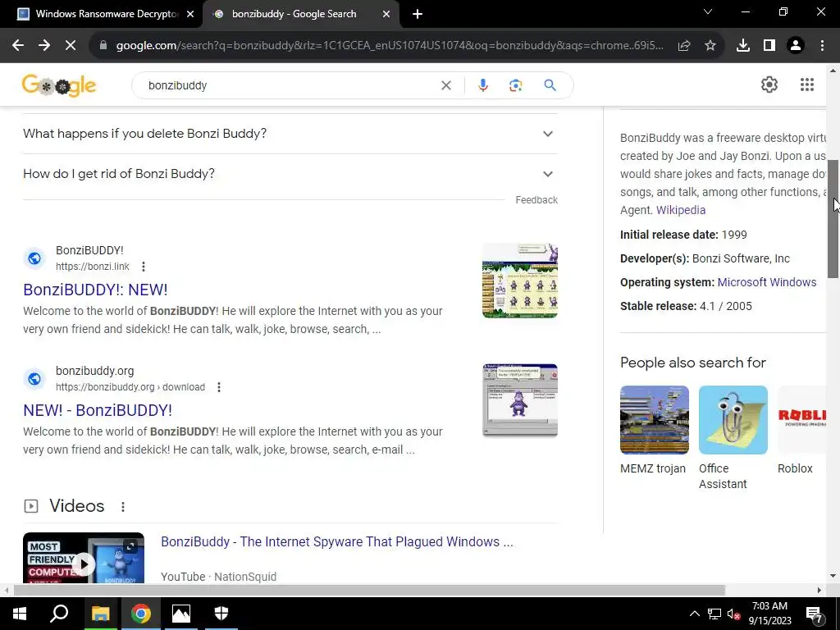Open BonziBuddy Internet Spyware video link
Image resolution: width=840 pixels, height=630 pixels.
tap(337, 541)
